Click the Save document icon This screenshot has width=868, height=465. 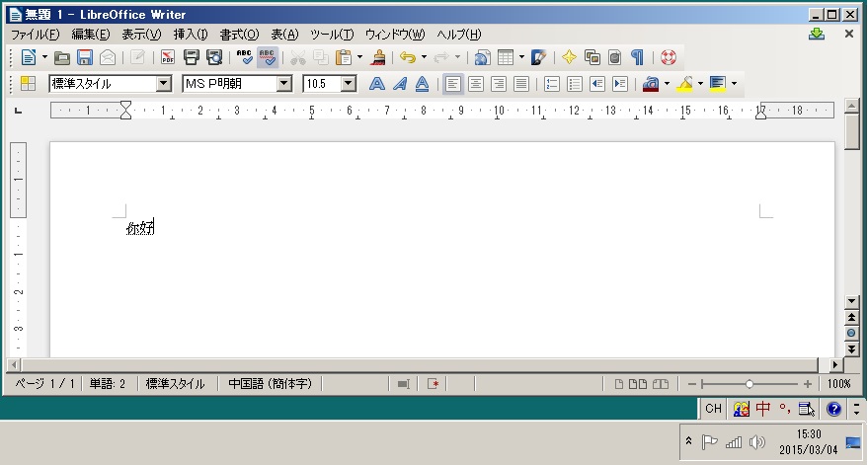85,58
